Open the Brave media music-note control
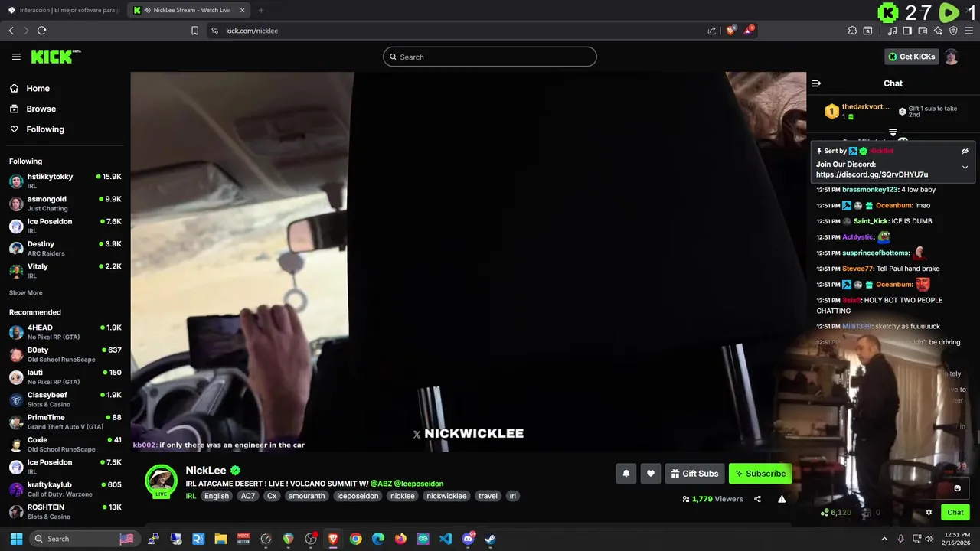980x551 pixels. [x=892, y=31]
